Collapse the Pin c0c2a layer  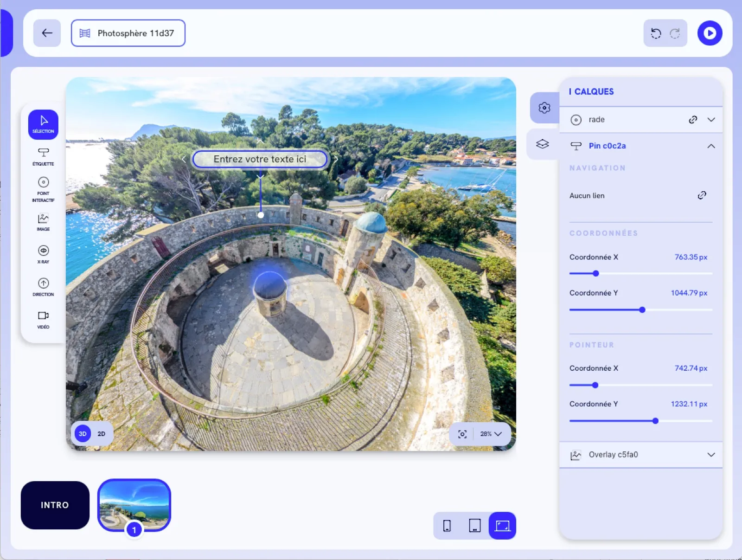coord(711,146)
